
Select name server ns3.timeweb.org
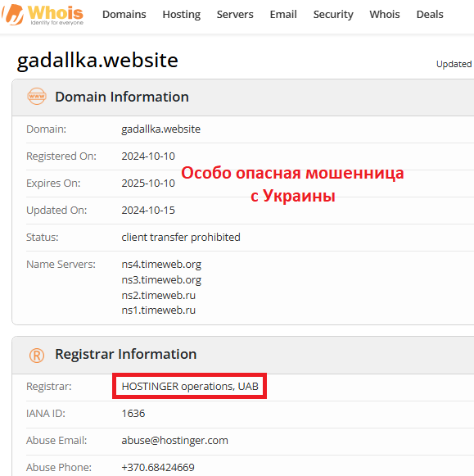coord(161,279)
